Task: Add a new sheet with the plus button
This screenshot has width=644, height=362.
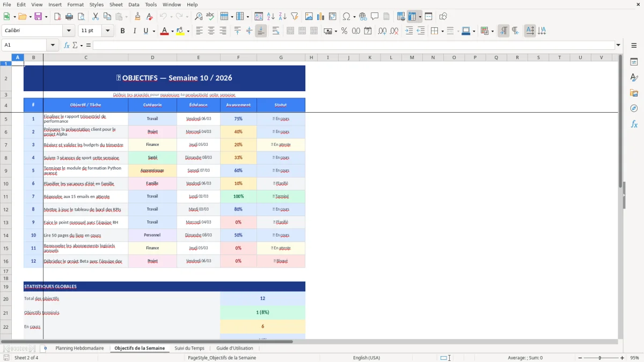Action: click(x=45, y=348)
